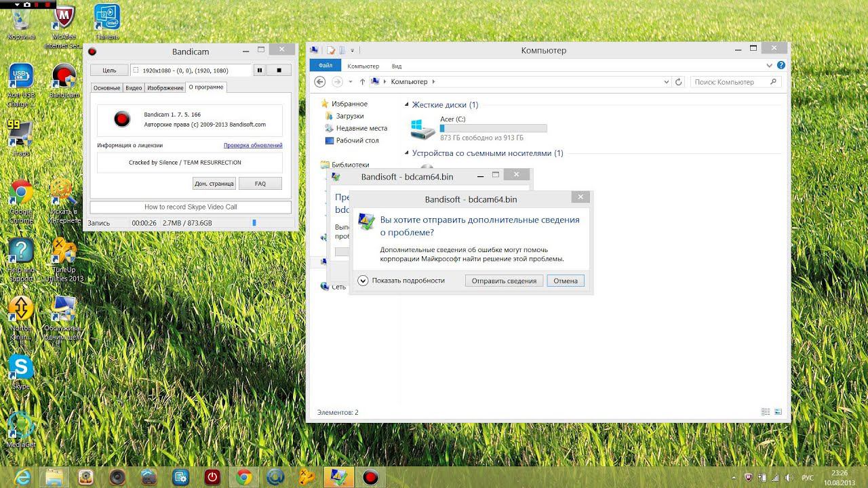Open McAfee Internet Security desktop icon

(x=64, y=27)
